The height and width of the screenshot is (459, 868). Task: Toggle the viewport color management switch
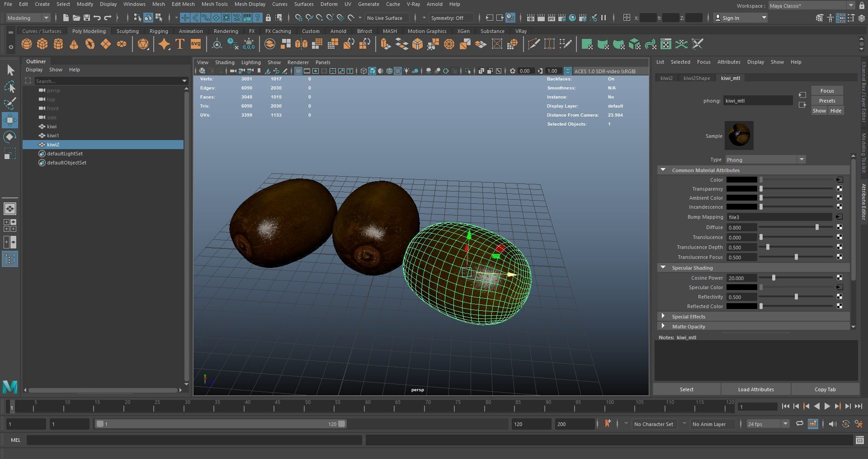click(568, 71)
